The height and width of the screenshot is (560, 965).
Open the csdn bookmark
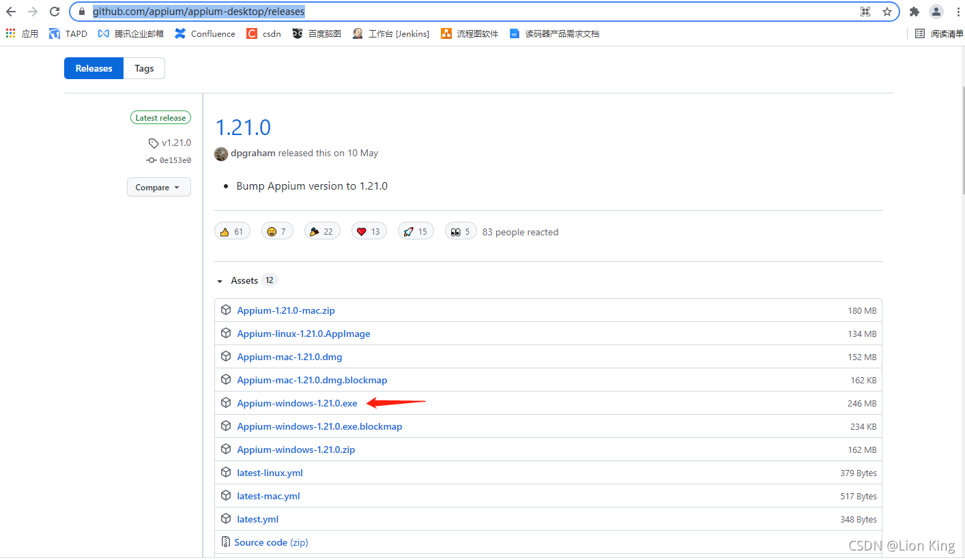(x=263, y=33)
